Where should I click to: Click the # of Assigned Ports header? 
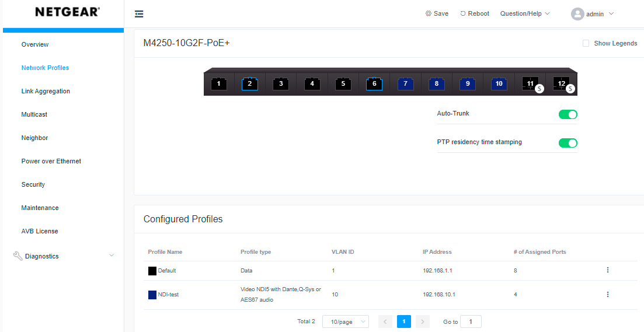pyautogui.click(x=539, y=252)
